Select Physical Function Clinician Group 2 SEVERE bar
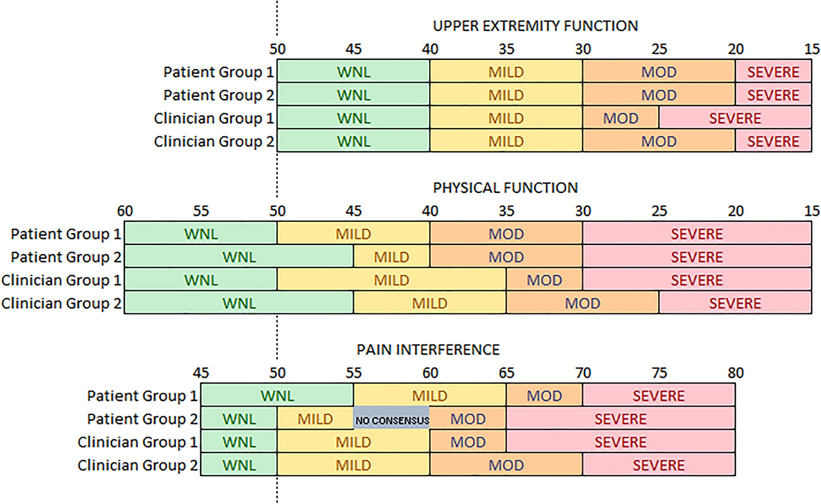The image size is (821, 504). (735, 303)
